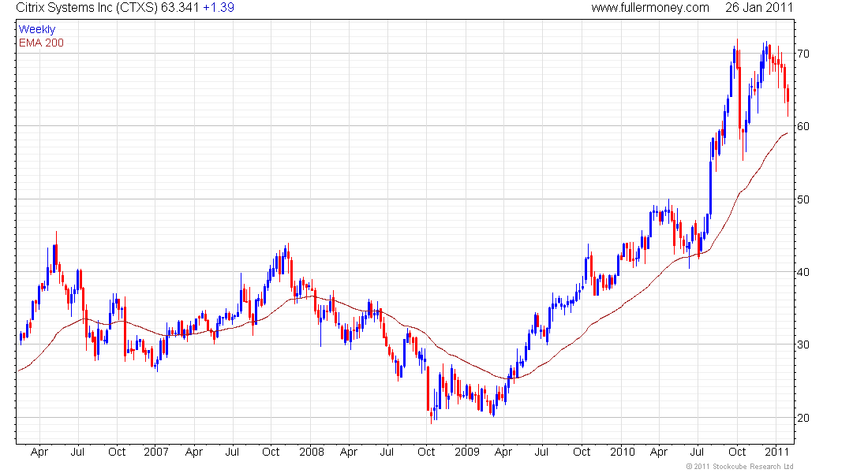Click the last price 63.341
The height and width of the screenshot is (473, 868).
pyautogui.click(x=180, y=8)
